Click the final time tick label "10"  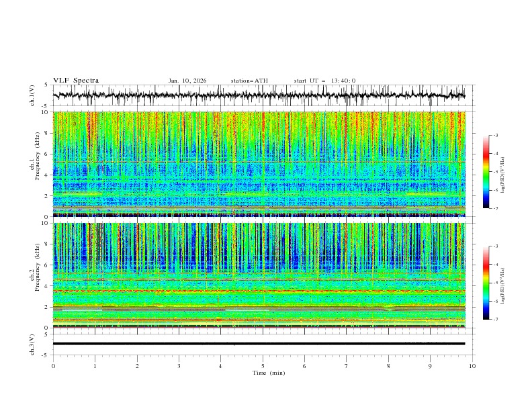472,366
